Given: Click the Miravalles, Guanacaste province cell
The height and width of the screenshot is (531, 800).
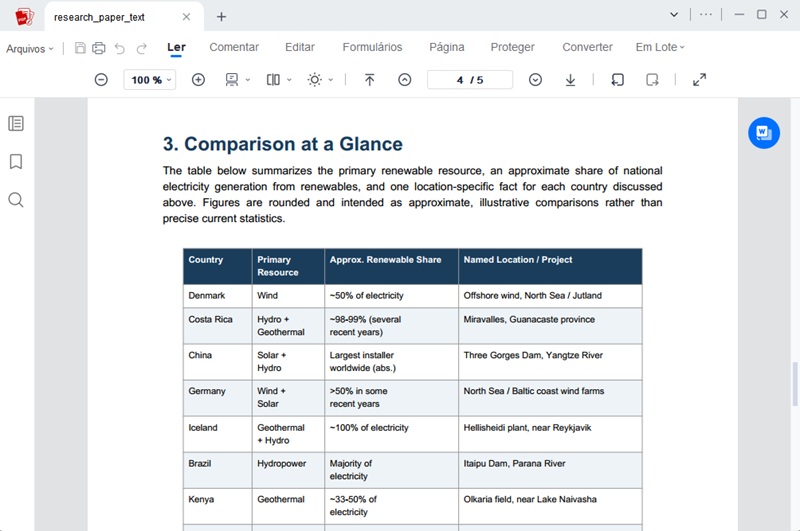Looking at the screenshot, I should (550, 326).
